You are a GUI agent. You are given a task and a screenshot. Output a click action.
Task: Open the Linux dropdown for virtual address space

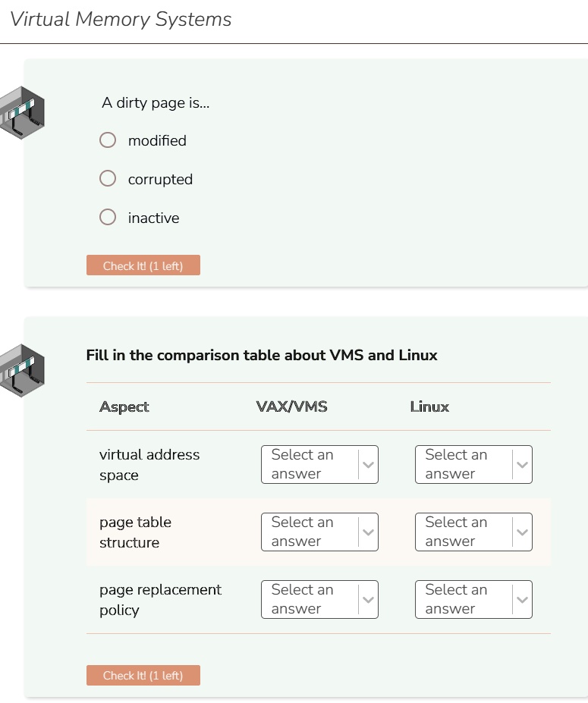[473, 464]
